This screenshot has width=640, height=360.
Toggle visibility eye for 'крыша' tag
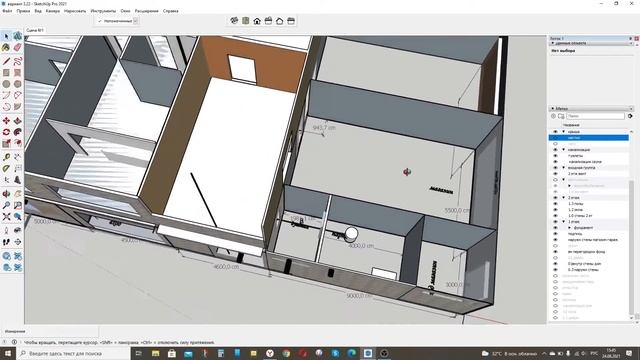point(555,132)
